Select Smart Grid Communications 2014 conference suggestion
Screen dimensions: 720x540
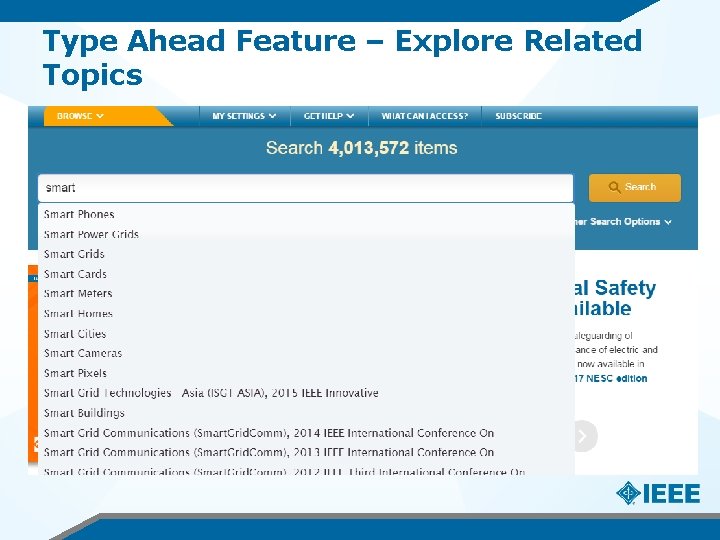(306, 433)
